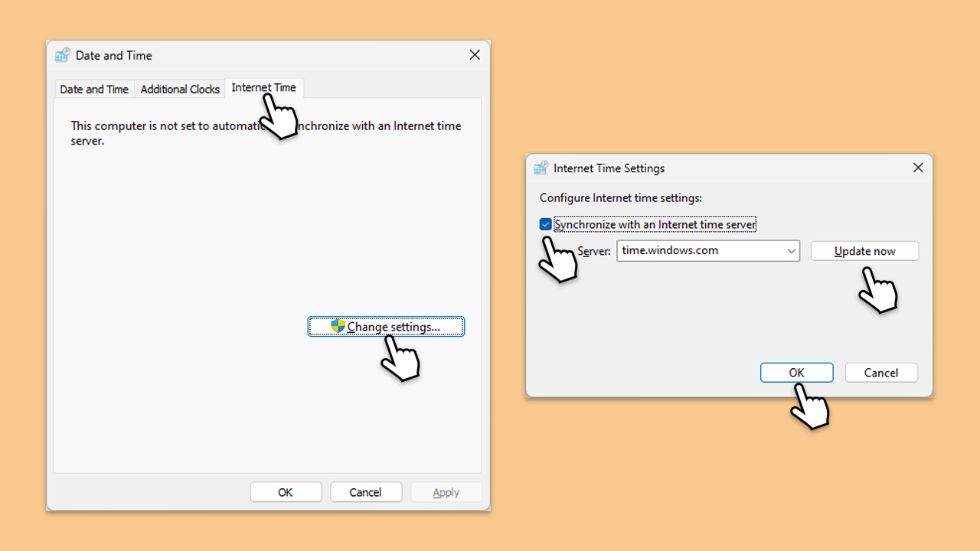Select the time.windows.com server field

[x=708, y=251]
